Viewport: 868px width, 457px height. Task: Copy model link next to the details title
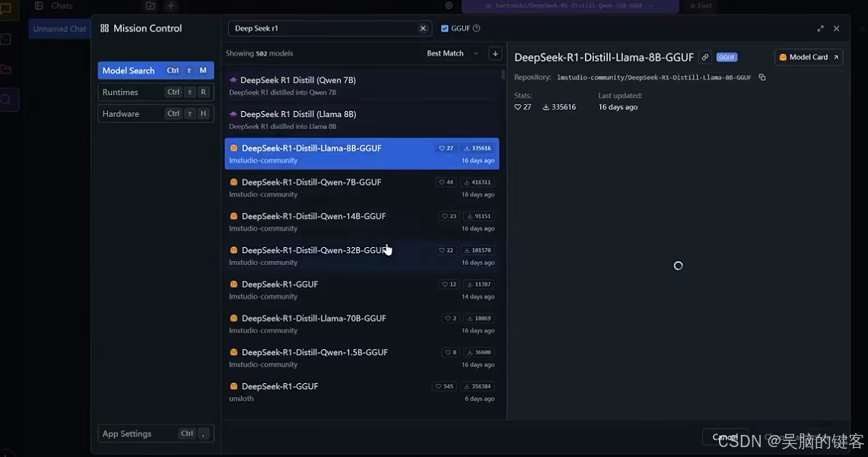coord(705,57)
